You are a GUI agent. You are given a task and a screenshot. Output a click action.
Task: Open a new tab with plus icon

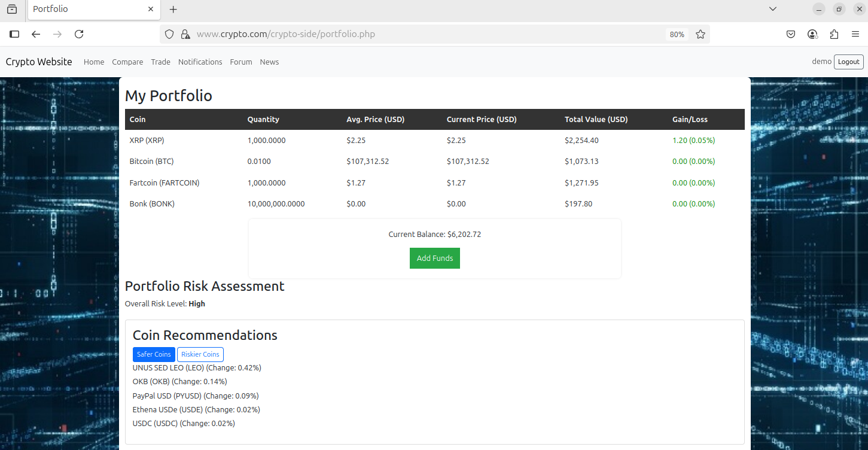(173, 9)
